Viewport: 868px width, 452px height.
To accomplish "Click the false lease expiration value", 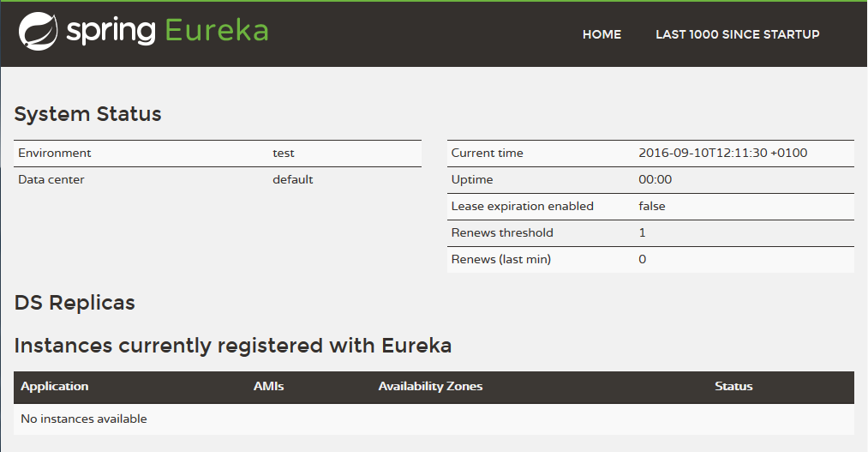I will point(652,206).
